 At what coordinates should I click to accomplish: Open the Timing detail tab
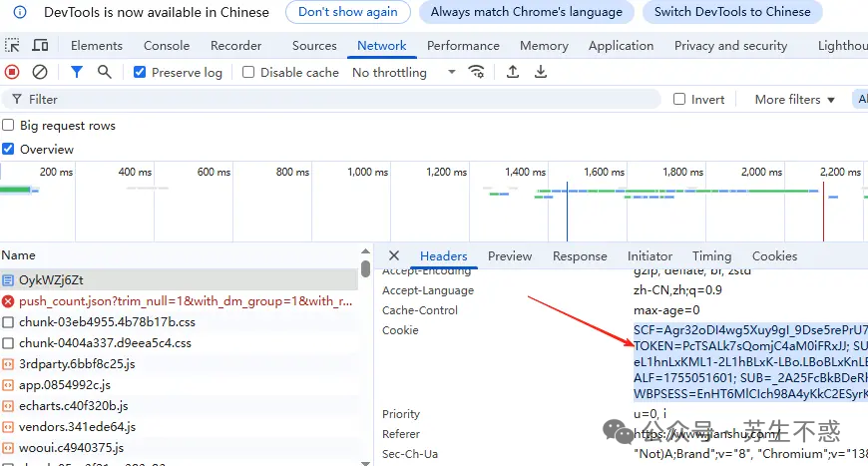712,256
